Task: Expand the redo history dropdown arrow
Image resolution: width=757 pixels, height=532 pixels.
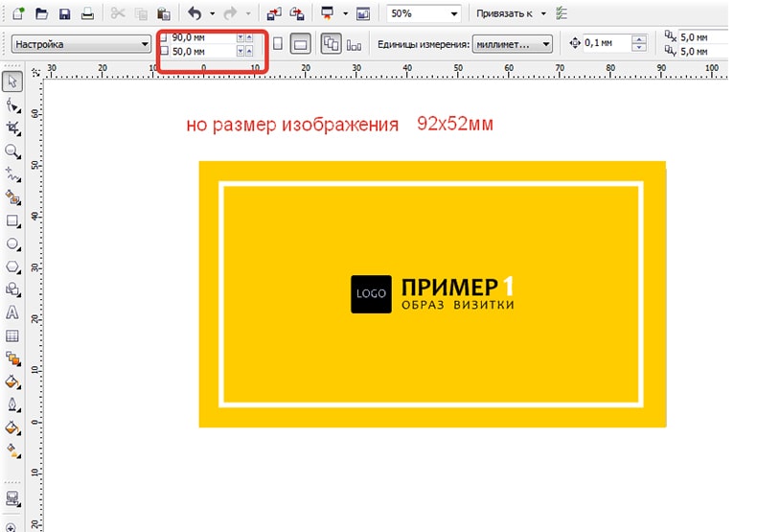Action: point(248,13)
